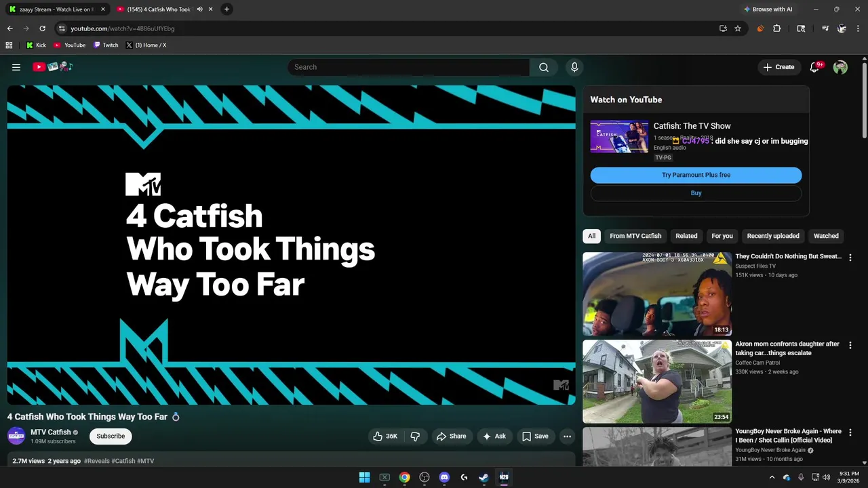Click the Catfish TV show thumbnail
This screenshot has height=488, width=868.
coord(619,137)
